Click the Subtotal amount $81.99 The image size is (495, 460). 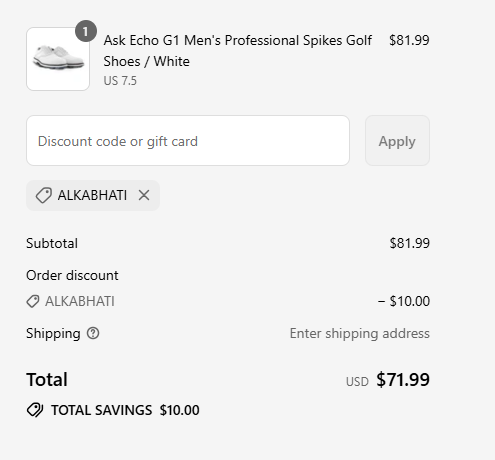point(410,243)
